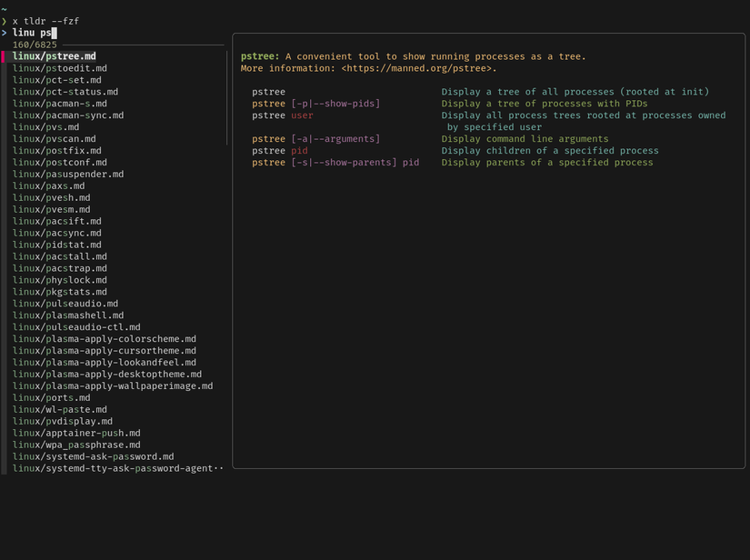The image size is (750, 560).
Task: Select the linux/plasmashell.md entry
Action: coord(68,315)
